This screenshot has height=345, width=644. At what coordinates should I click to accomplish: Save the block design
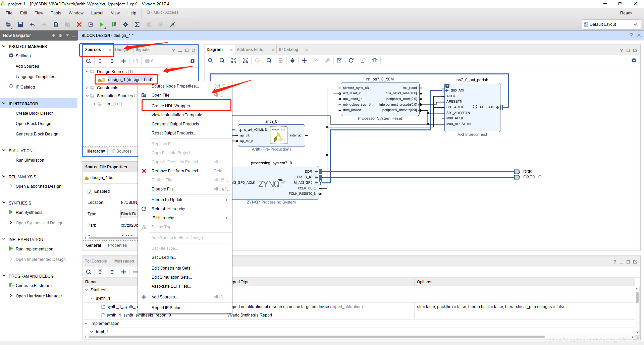click(20, 24)
